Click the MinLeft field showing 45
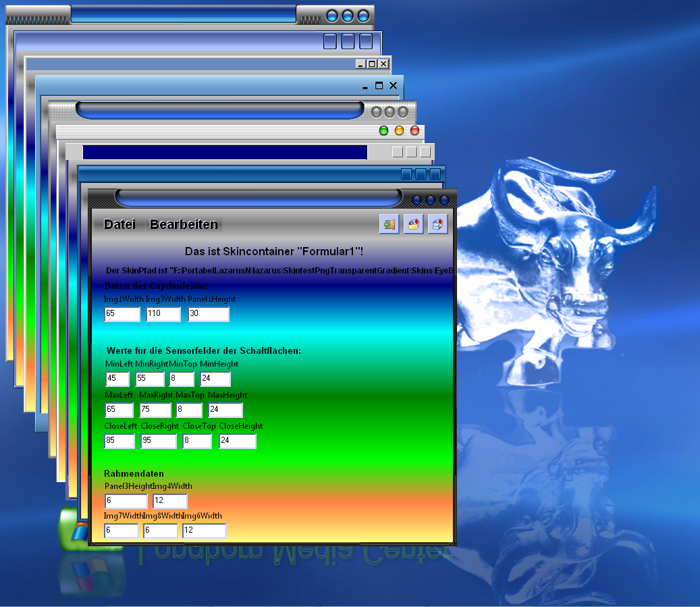700x607 pixels. click(119, 379)
